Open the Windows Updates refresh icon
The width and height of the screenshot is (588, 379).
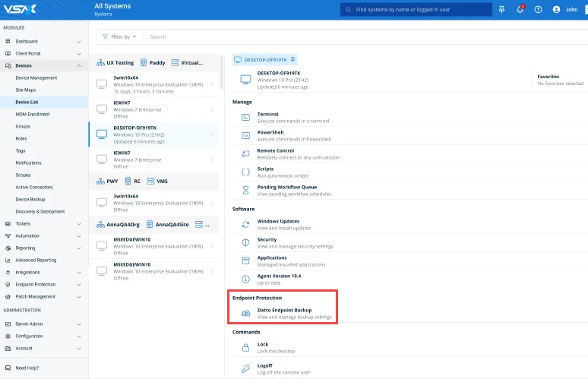(245, 224)
